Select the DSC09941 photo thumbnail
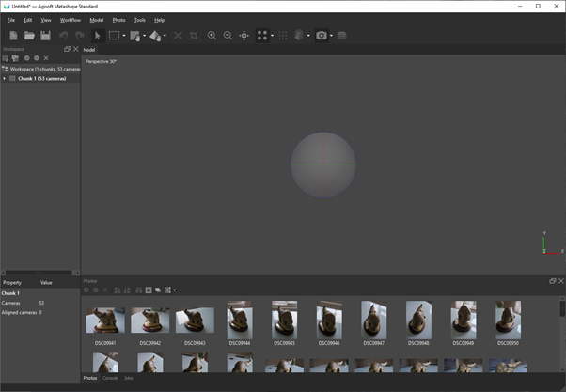566x392 pixels. (x=105, y=321)
